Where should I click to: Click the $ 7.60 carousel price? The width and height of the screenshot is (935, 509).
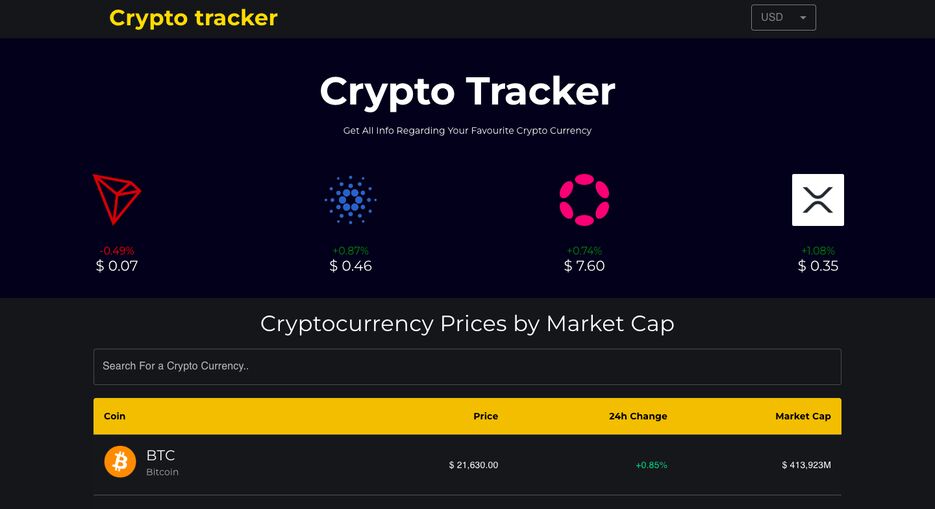tap(584, 266)
